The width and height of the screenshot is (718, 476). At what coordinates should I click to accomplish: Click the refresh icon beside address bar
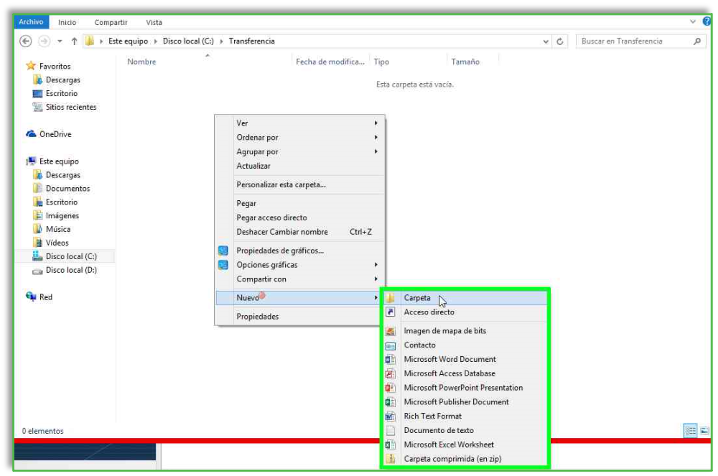561,41
